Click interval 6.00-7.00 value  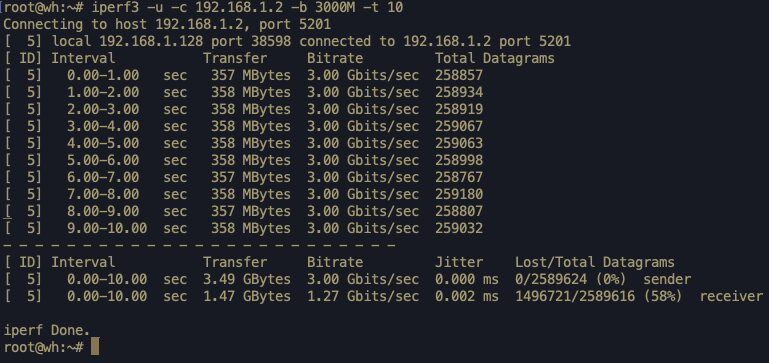click(x=103, y=177)
